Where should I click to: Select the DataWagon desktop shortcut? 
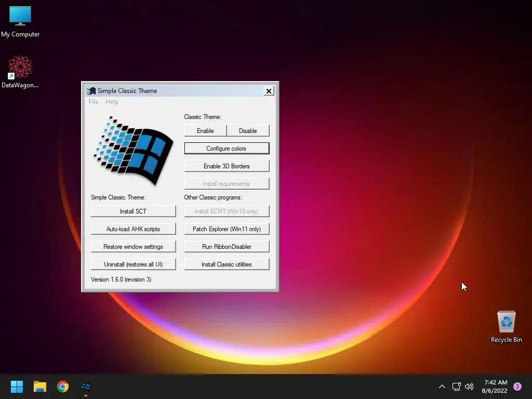(20, 72)
